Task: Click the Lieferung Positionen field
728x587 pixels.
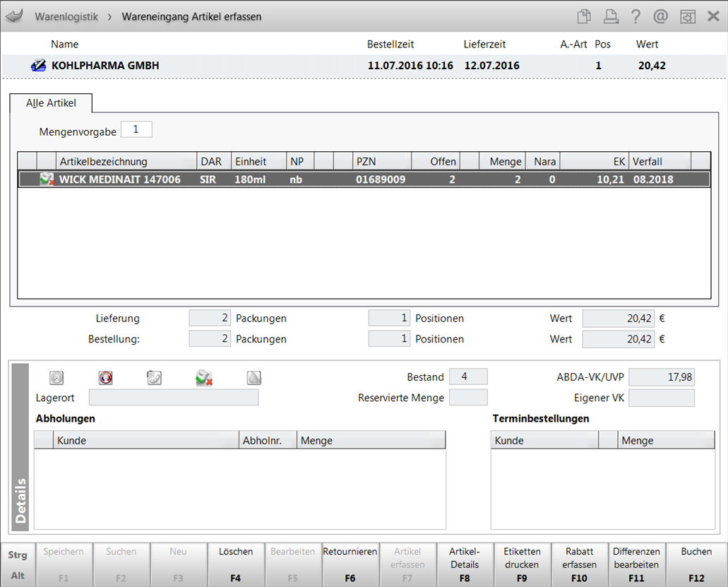Action: tap(389, 318)
